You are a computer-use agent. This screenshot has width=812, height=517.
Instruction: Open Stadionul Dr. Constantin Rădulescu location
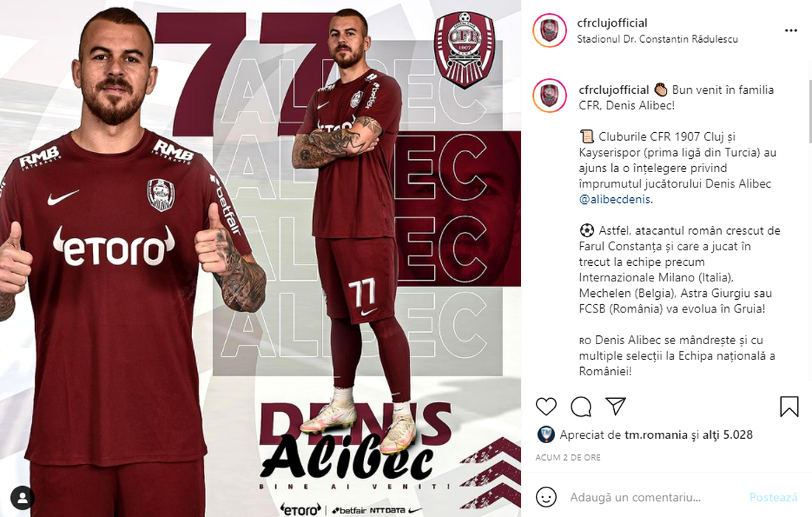click(x=657, y=39)
